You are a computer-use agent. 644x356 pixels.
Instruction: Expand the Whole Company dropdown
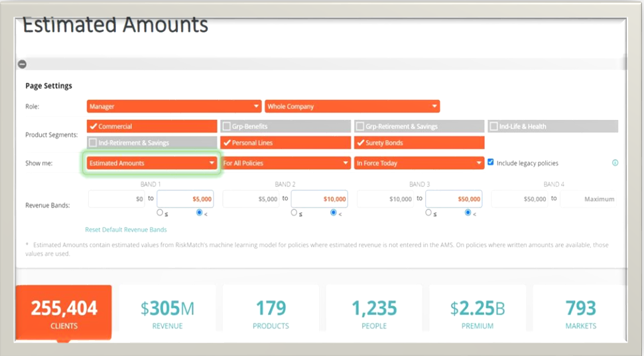(x=352, y=106)
